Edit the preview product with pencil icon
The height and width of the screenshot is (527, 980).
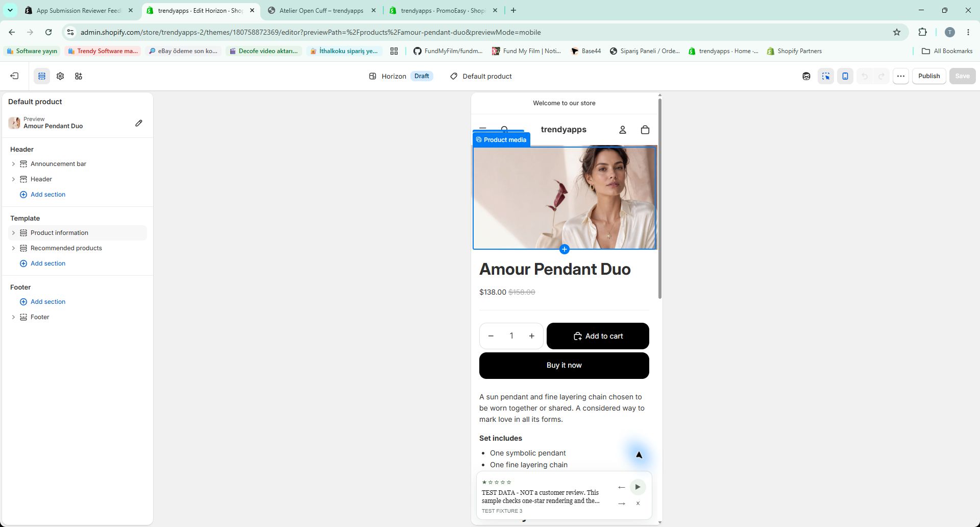pos(139,123)
